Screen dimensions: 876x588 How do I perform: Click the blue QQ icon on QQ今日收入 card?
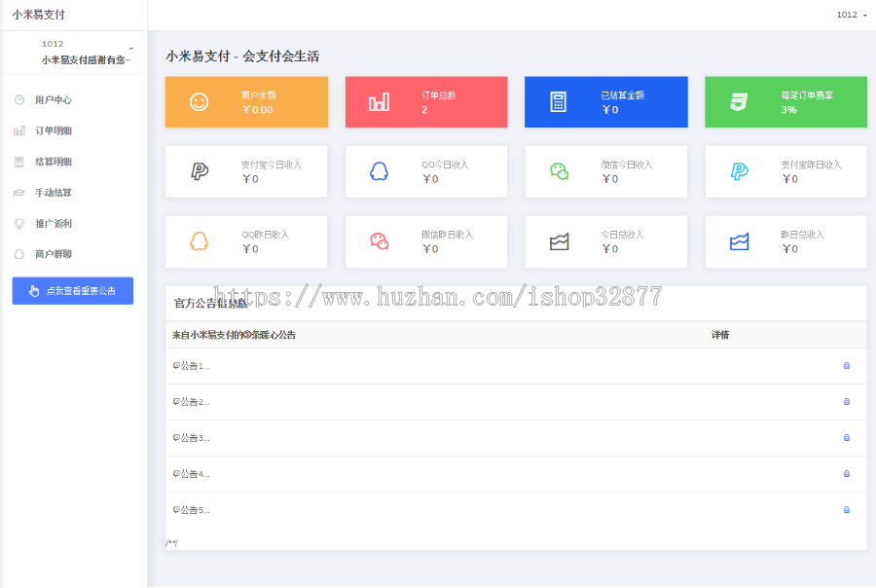click(379, 171)
